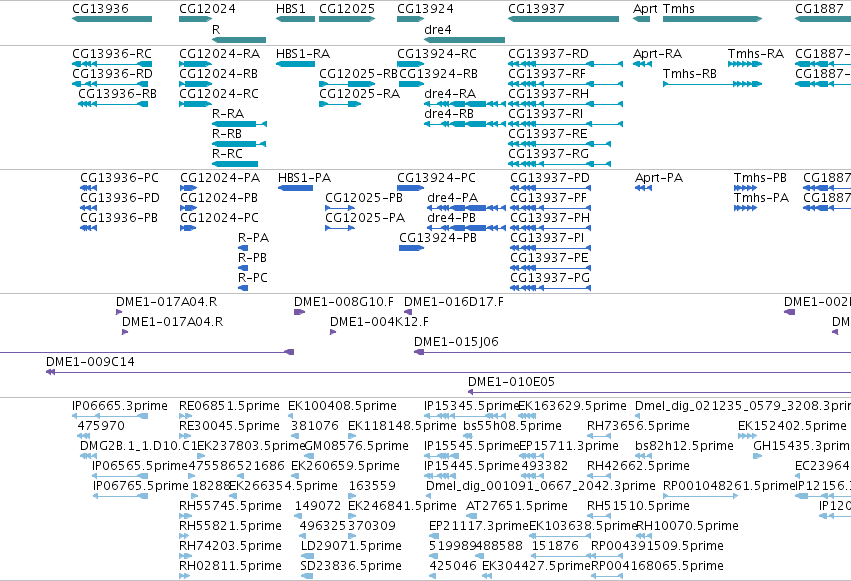The height and width of the screenshot is (581, 851).
Task: Click transcript R-RA
Action: point(239,124)
